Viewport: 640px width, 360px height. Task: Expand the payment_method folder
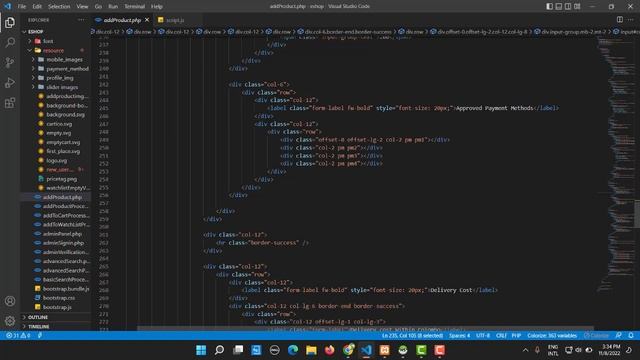coord(56,69)
